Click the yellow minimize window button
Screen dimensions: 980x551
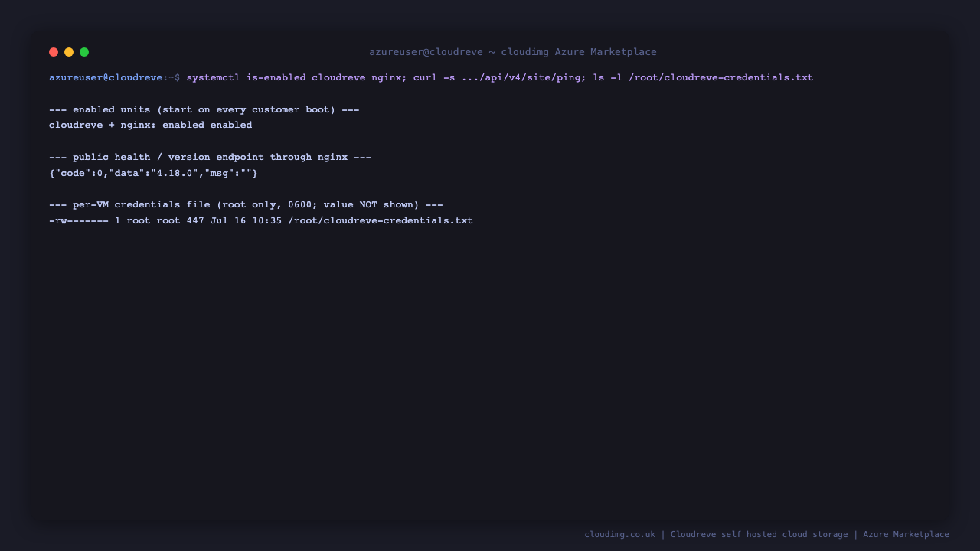pos(69,52)
